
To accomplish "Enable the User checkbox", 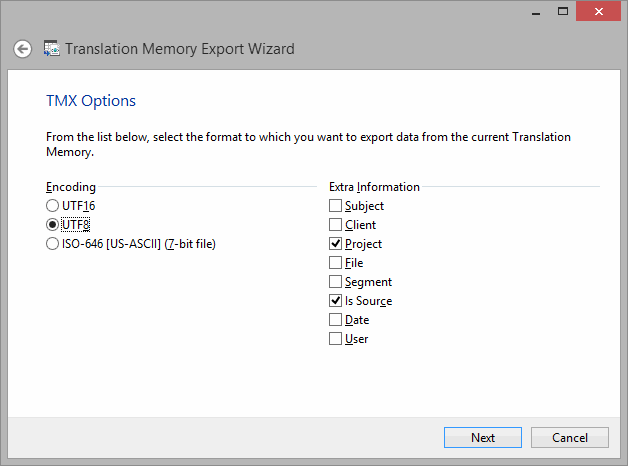I will click(335, 339).
